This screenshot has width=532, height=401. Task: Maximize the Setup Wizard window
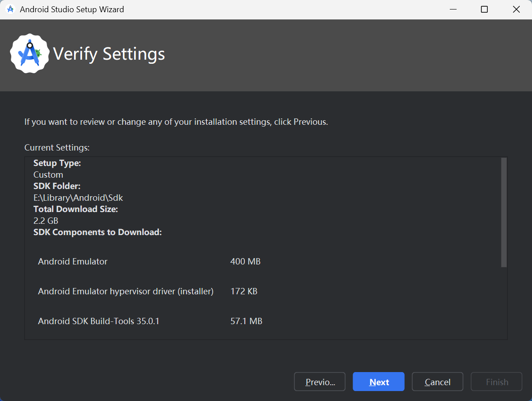coord(485,9)
